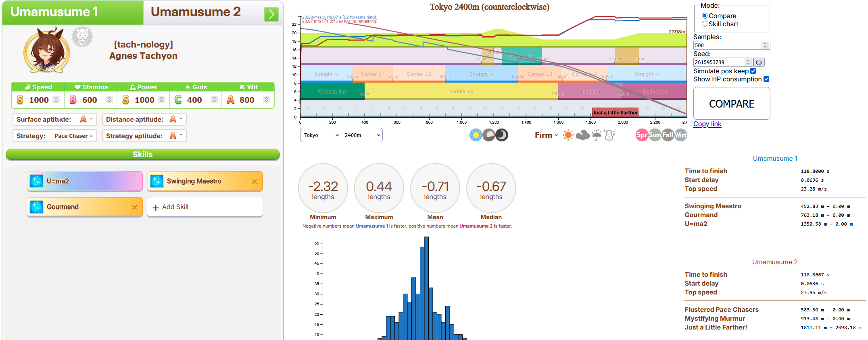Click Wit value field 800

click(247, 100)
